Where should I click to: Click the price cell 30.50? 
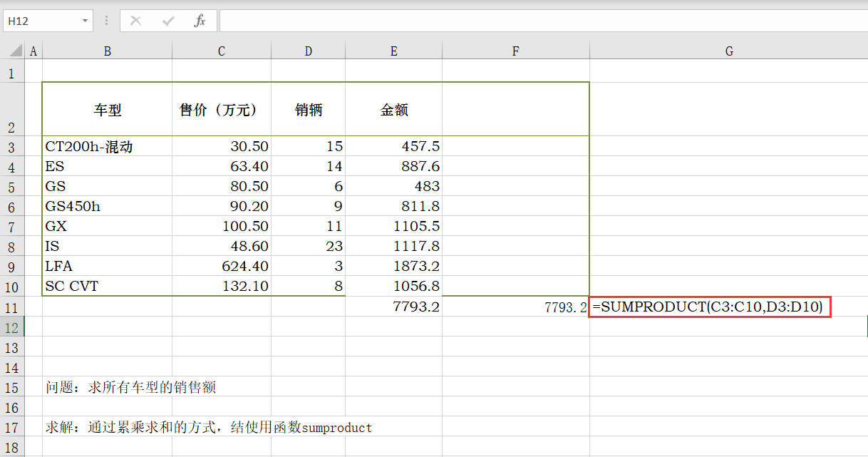[x=222, y=146]
